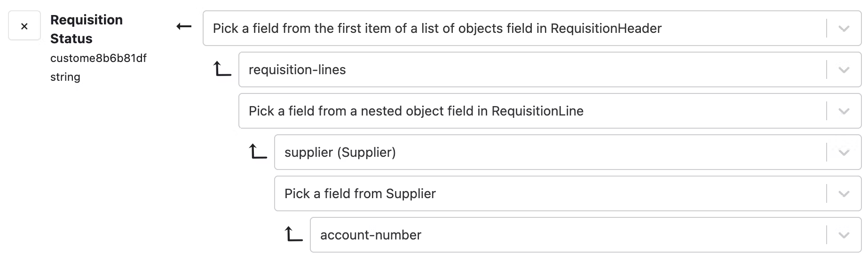The width and height of the screenshot is (868, 262).
Task: Expand the supplier (Supplier) dropdown chevron
Action: (844, 153)
